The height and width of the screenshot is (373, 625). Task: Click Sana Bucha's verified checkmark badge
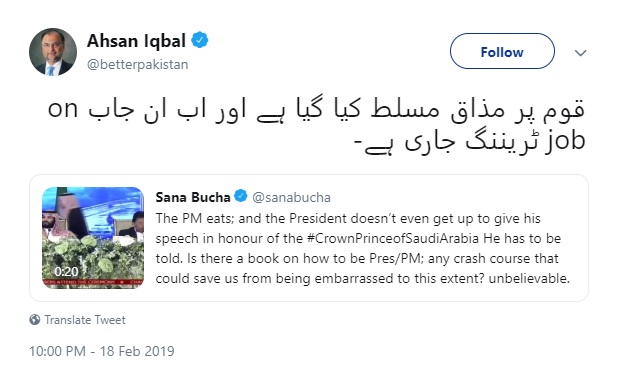[241, 196]
